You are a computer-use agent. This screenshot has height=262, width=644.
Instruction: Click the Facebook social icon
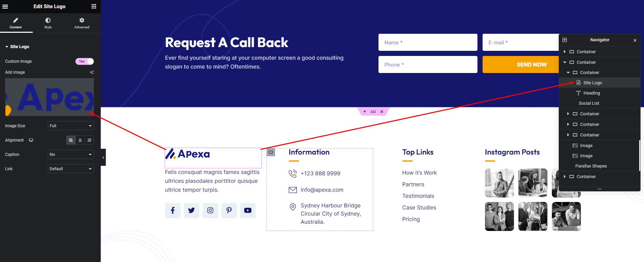pyautogui.click(x=173, y=210)
